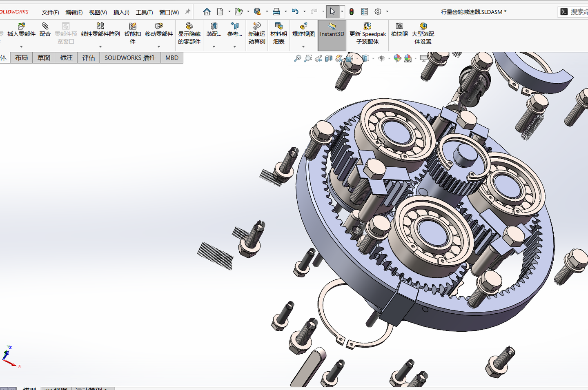Switch to the 评估 tab

tap(89, 58)
